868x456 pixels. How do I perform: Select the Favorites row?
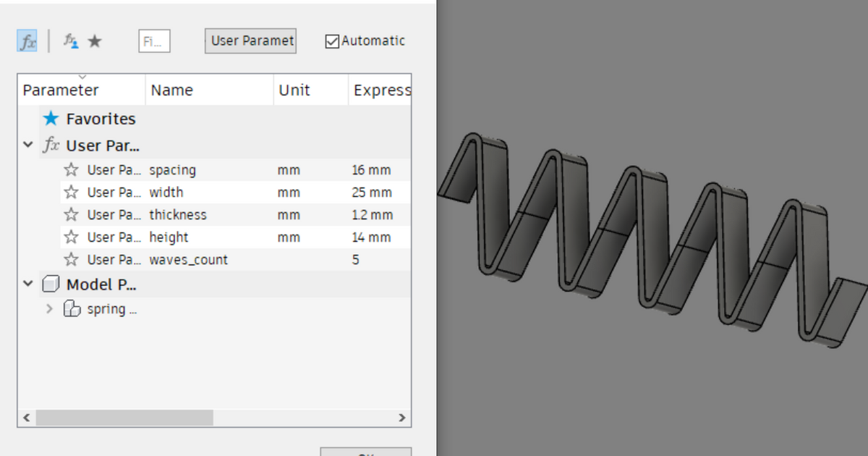click(215, 119)
